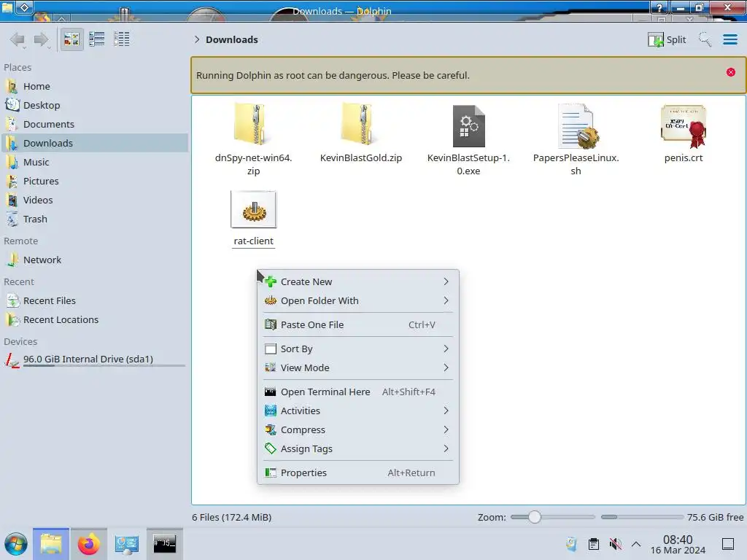Expand the Activities submenu
Image resolution: width=747 pixels, height=560 pixels.
coord(357,411)
